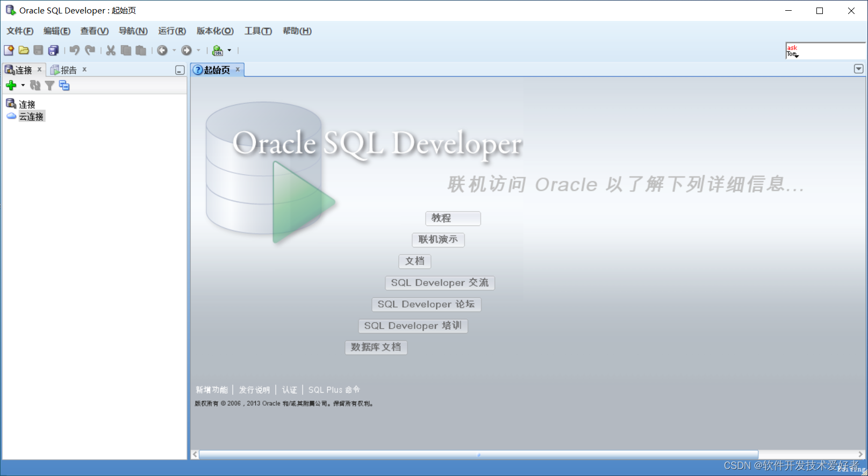
Task: Minimize the connections panel
Action: tap(180, 70)
